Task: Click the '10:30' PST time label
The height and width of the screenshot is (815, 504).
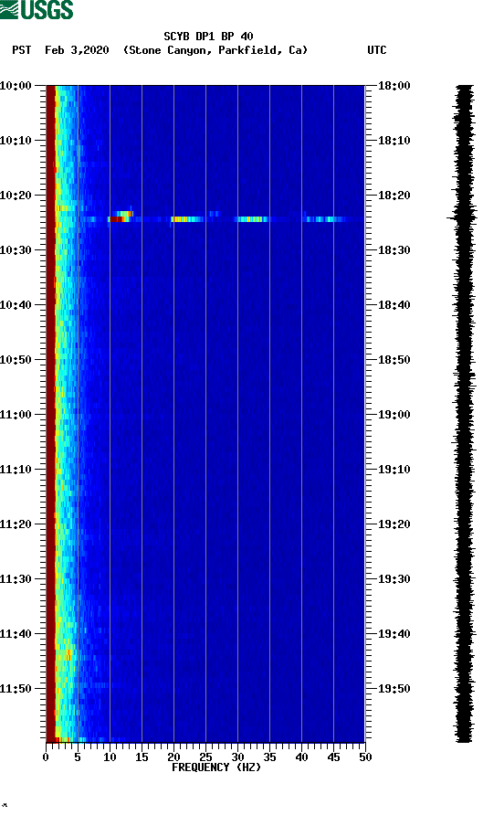Action: point(16,250)
